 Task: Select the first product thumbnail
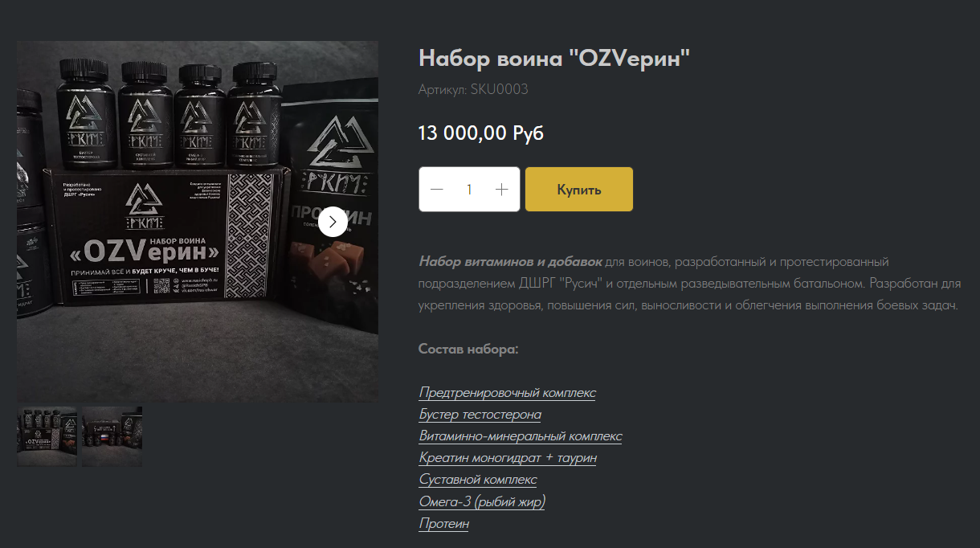click(x=47, y=436)
